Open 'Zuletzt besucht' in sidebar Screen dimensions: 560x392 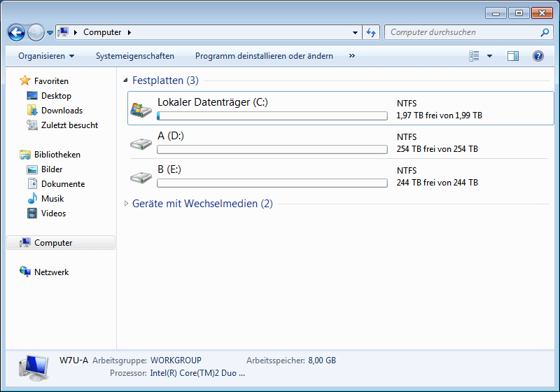[x=69, y=125]
